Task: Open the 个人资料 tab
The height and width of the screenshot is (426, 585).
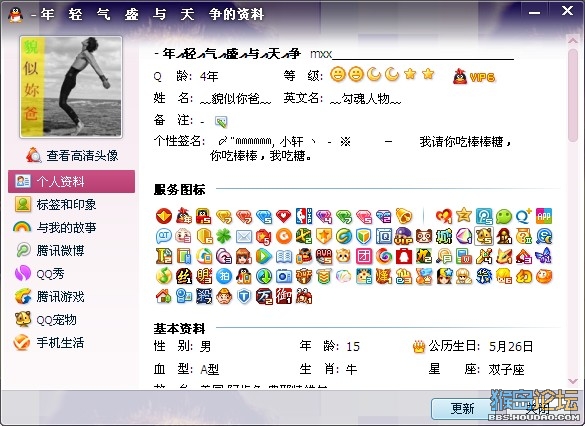Action: (x=71, y=182)
